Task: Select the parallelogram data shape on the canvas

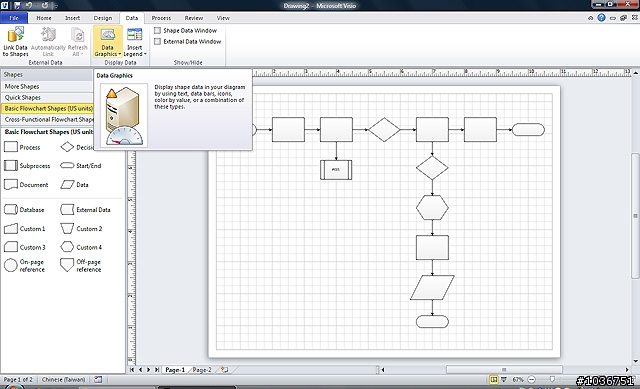Action: click(x=432, y=287)
